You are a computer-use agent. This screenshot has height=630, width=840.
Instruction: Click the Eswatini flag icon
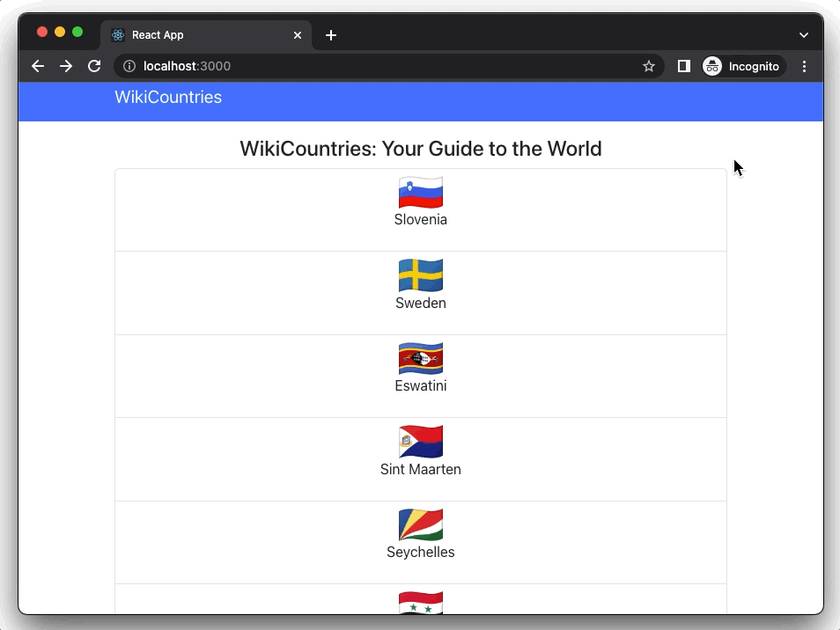(420, 357)
